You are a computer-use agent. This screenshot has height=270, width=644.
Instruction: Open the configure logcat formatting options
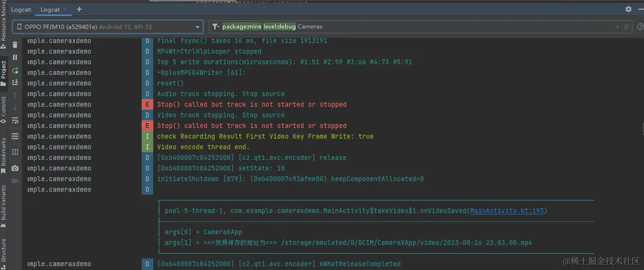pos(15,136)
